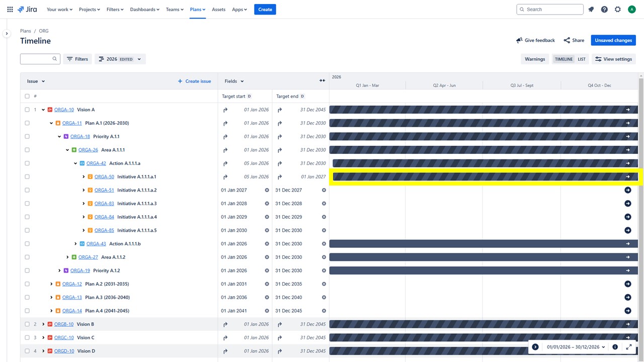Open the Fields dropdown
The height and width of the screenshot is (362, 644).
pos(234,81)
